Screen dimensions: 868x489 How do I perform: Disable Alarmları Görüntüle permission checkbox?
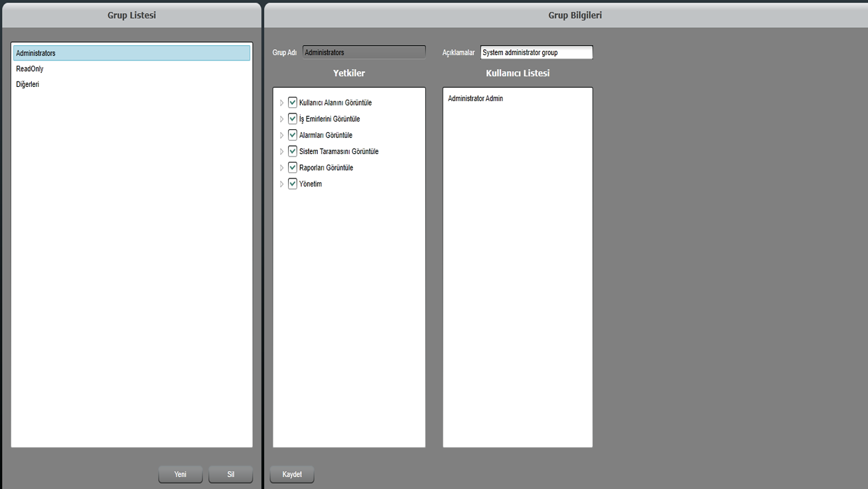293,135
